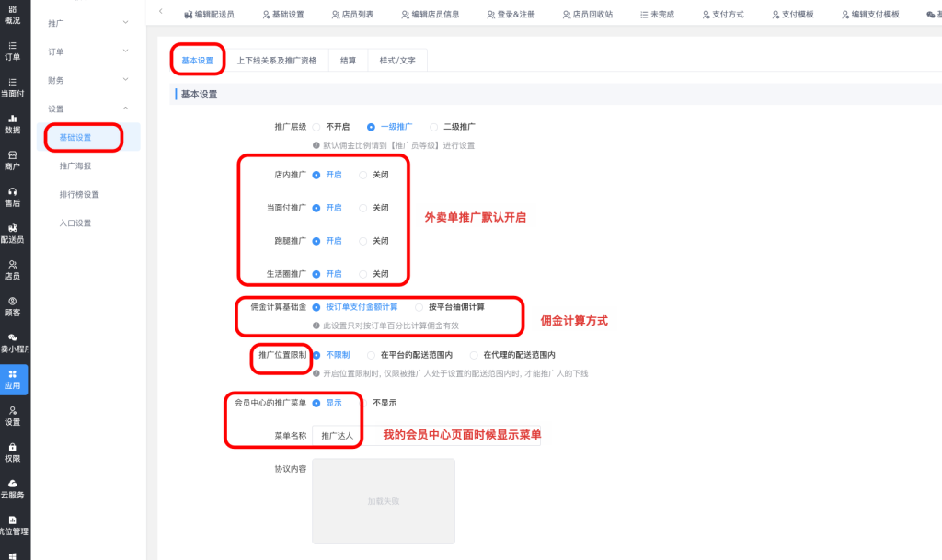942x560 pixels.
Task: Collapse the 设置 submenu section
Action: click(x=125, y=109)
